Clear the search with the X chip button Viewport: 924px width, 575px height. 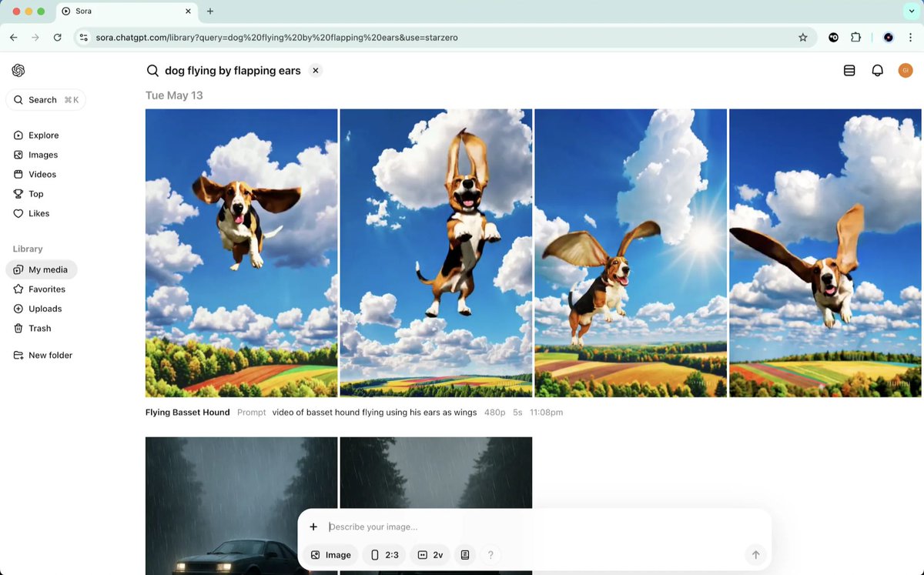(x=315, y=70)
